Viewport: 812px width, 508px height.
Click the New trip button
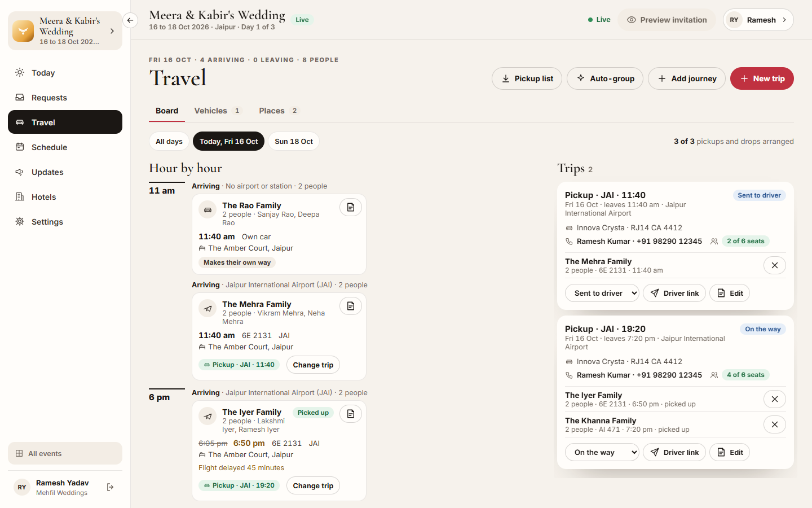coord(762,78)
